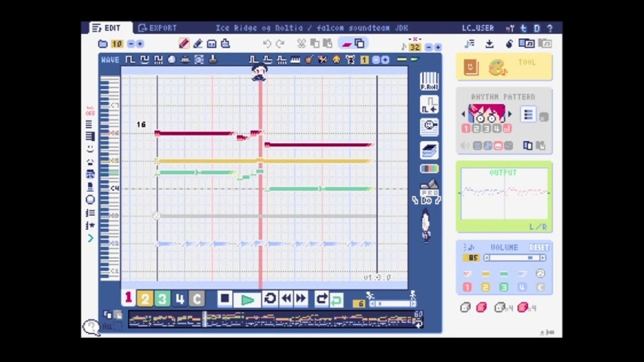Image resolution: width=644 pixels, height=362 pixels.
Task: Stop playback
Action: click(x=225, y=298)
